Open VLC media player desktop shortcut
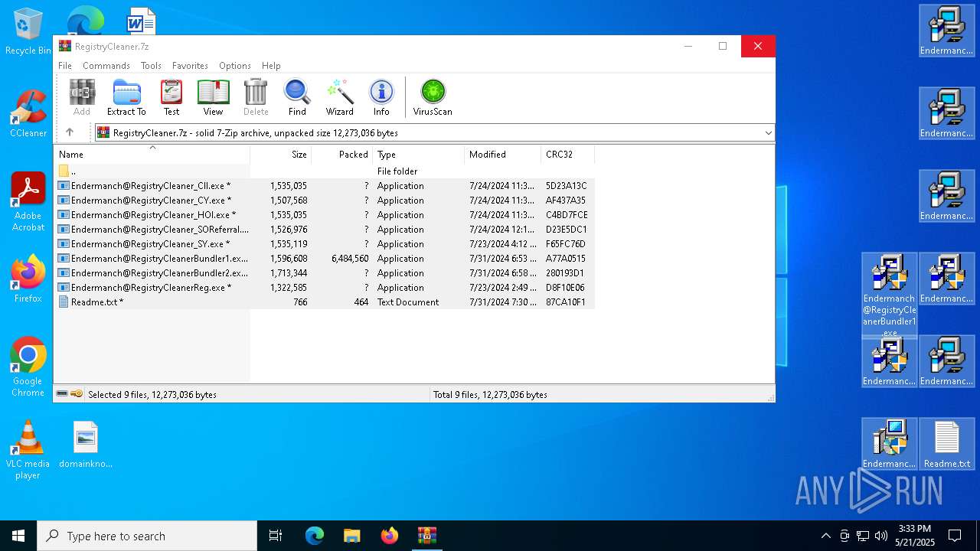Screen dimensions: 980x551 (x=28, y=450)
